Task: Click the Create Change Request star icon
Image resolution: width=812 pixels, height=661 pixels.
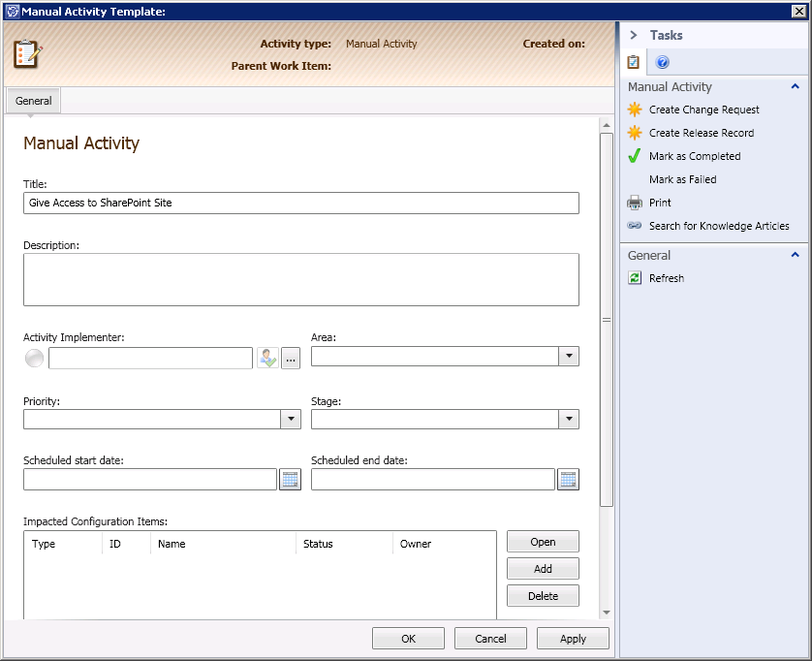Action: click(x=635, y=110)
